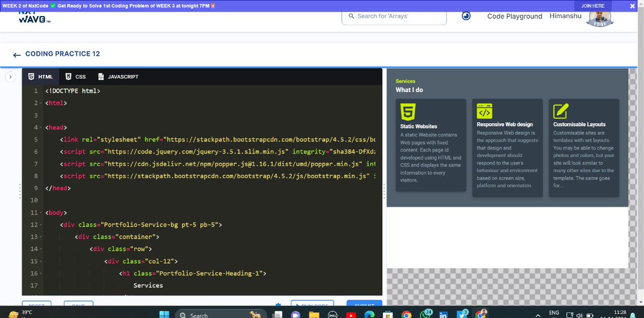644x318 pixels.
Task: Click the back arrow beside CODING PRACTICE 12
Action: (x=16, y=54)
